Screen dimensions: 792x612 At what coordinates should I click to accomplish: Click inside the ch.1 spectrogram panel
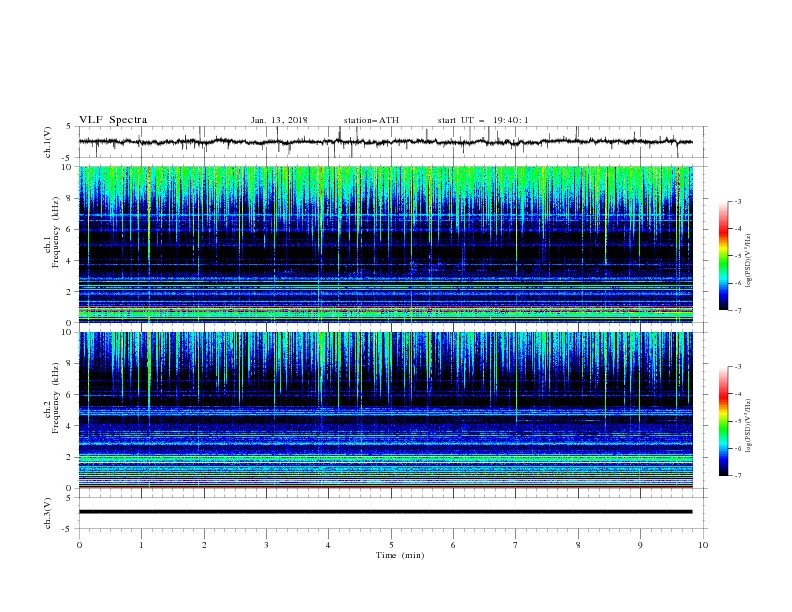coord(385,244)
